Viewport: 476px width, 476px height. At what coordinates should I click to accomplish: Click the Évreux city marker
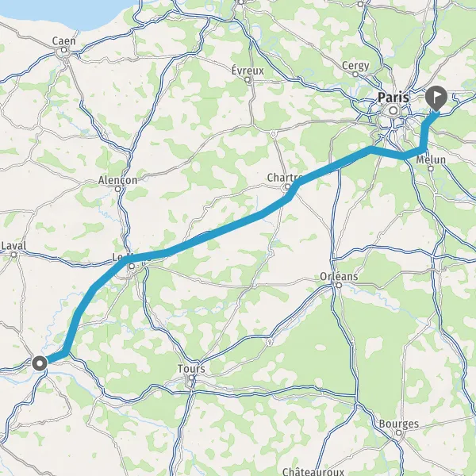(x=248, y=80)
